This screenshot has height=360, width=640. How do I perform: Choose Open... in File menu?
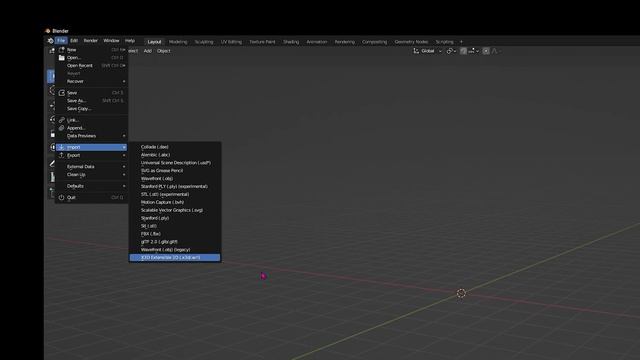(91, 58)
